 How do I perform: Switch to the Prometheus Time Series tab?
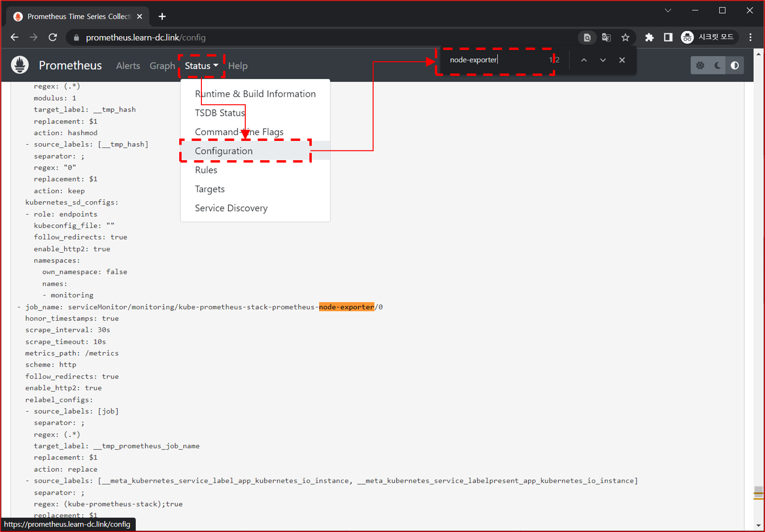pos(75,16)
